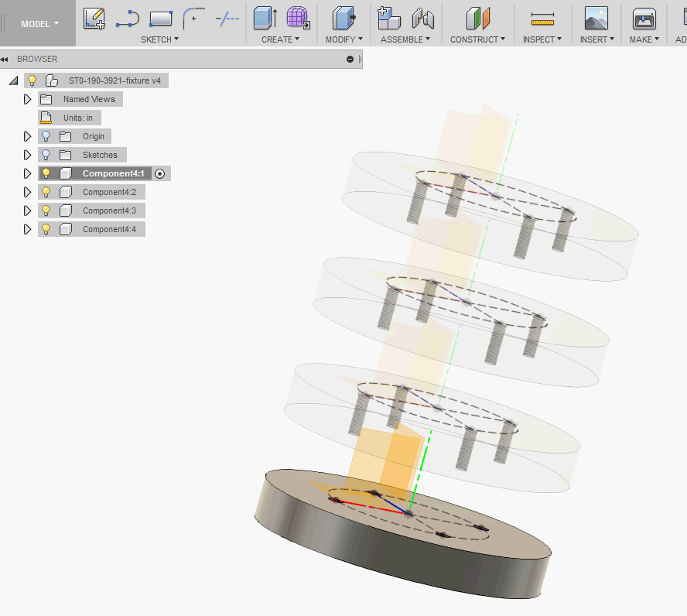
Task: Click the Measure ruler icon
Action: [x=542, y=19]
